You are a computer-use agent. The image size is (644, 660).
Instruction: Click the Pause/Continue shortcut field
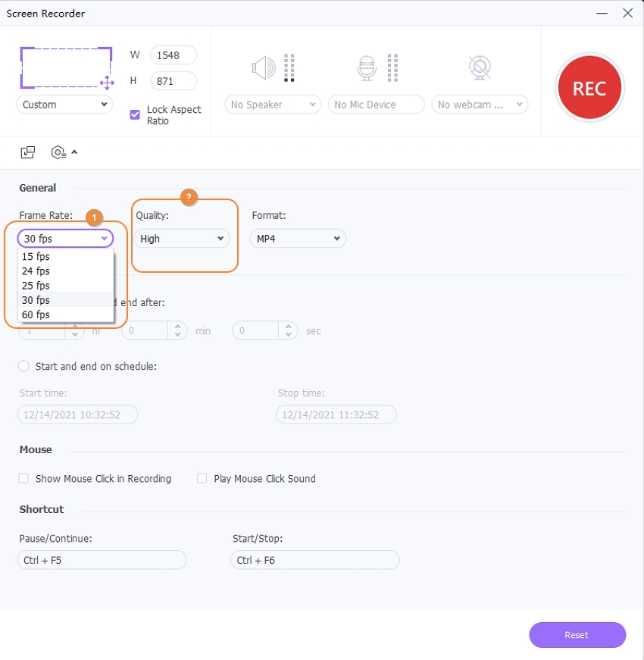[x=102, y=560]
